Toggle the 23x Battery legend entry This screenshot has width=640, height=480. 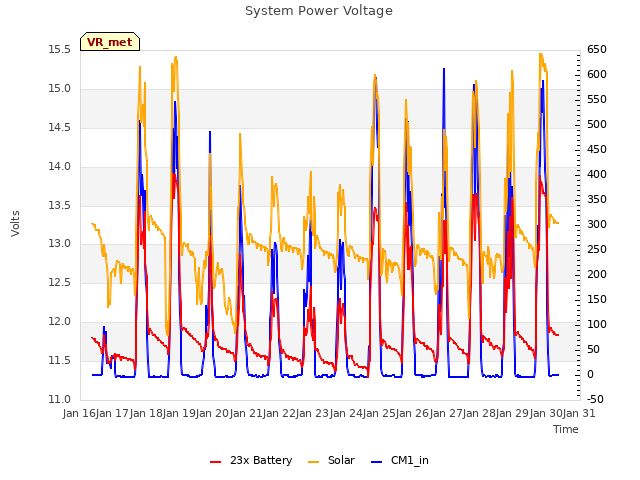251,460
